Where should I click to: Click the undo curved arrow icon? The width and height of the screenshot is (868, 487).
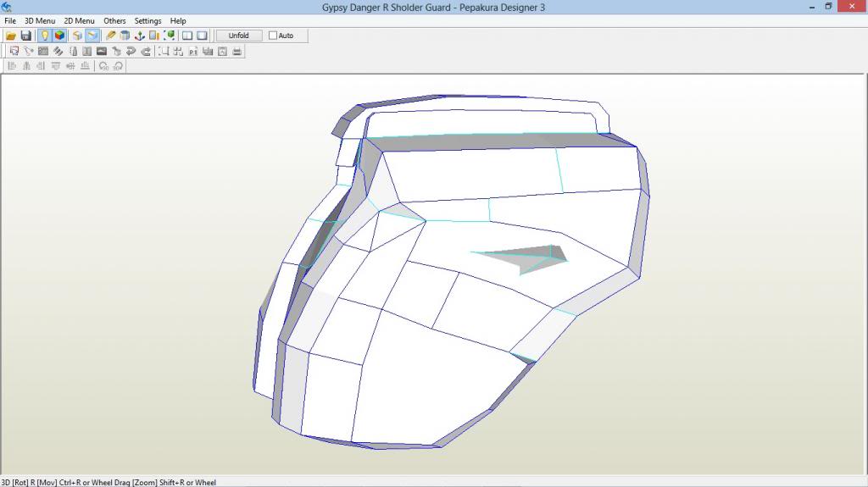click(x=131, y=52)
